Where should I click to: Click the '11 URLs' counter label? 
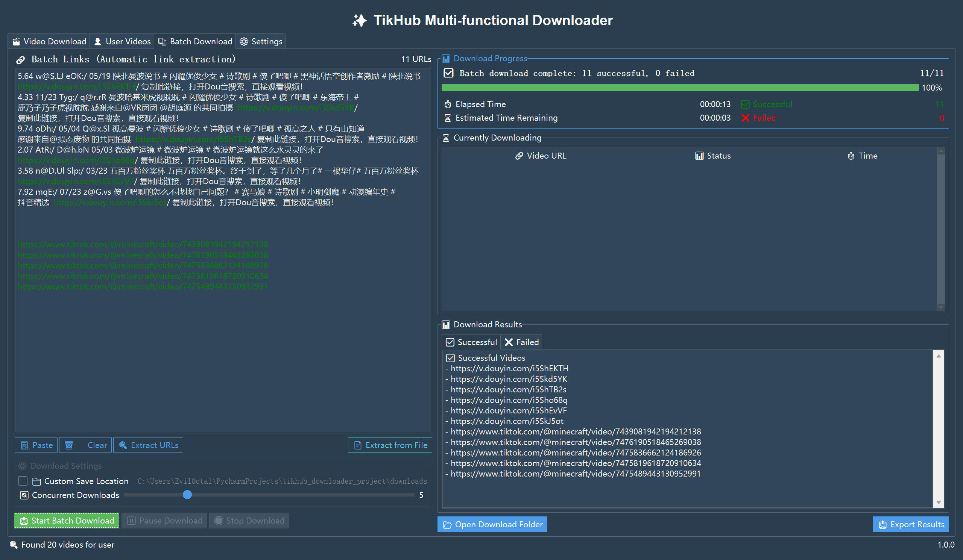416,59
